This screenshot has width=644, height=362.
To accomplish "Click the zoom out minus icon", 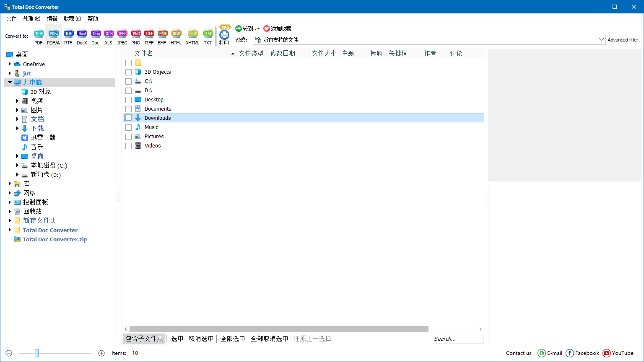I will (x=9, y=353).
